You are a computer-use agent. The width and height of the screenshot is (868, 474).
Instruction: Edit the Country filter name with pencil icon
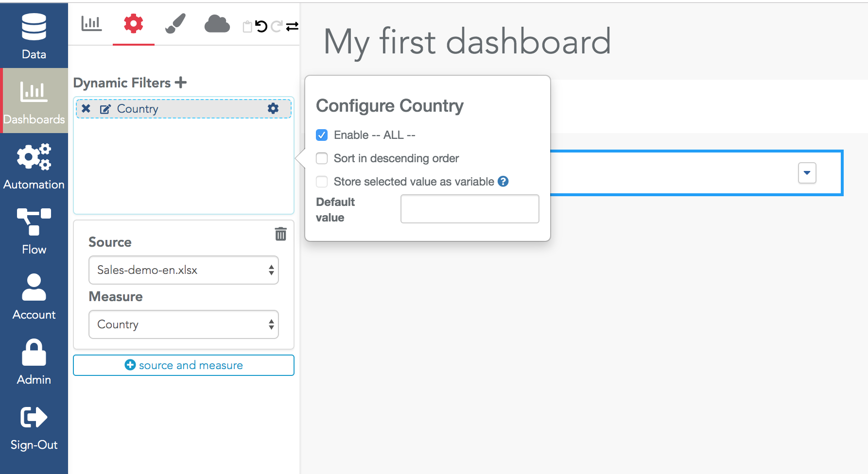click(x=105, y=109)
